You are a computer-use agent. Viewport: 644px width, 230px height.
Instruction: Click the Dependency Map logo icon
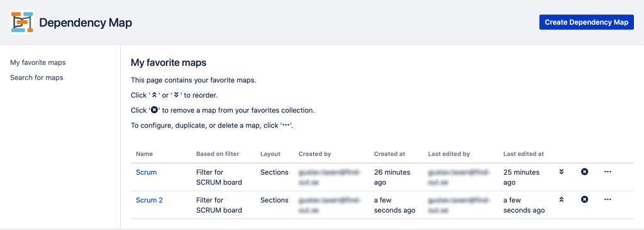point(22,22)
